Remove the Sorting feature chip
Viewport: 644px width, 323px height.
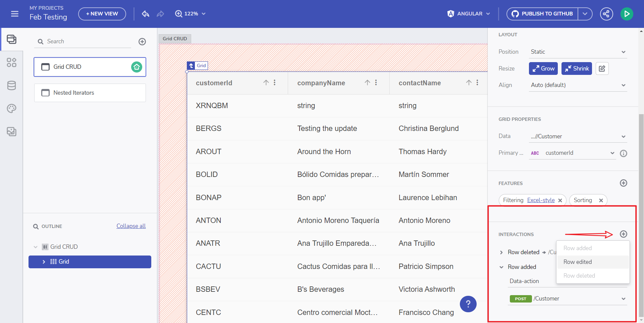tap(601, 200)
